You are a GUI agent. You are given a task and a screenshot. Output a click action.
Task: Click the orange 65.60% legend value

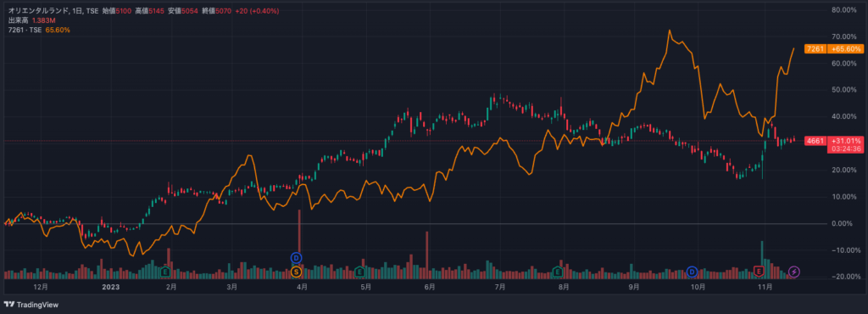(58, 30)
